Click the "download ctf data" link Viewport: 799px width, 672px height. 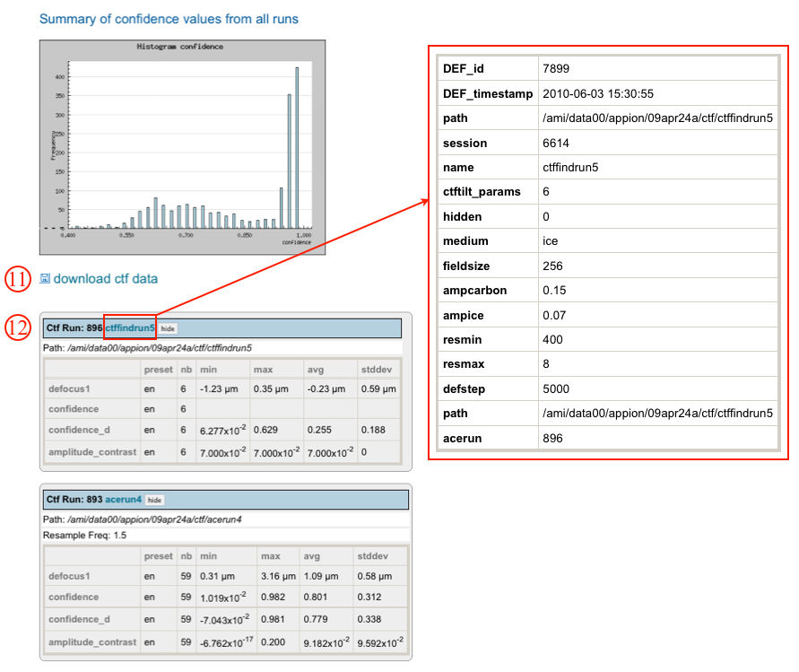(x=105, y=279)
